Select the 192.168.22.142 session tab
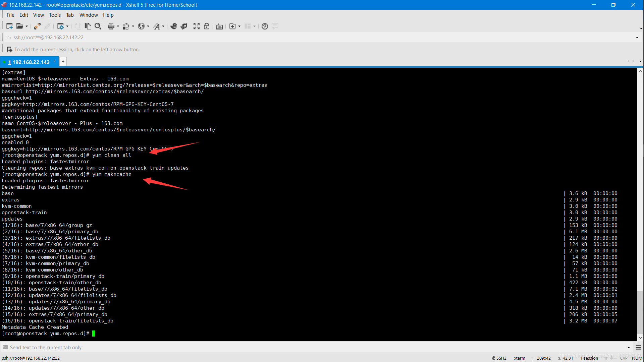The height and width of the screenshot is (362, 644). (x=29, y=62)
